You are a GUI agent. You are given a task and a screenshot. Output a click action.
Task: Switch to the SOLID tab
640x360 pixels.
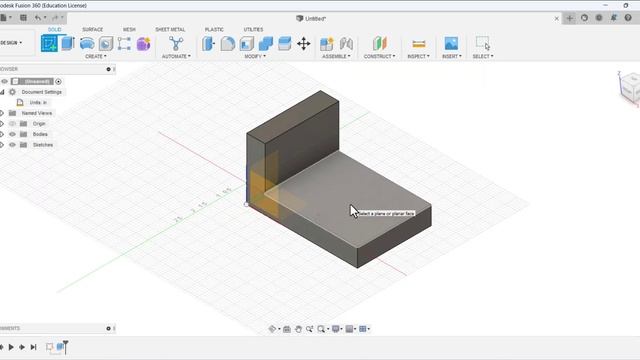coord(54,29)
